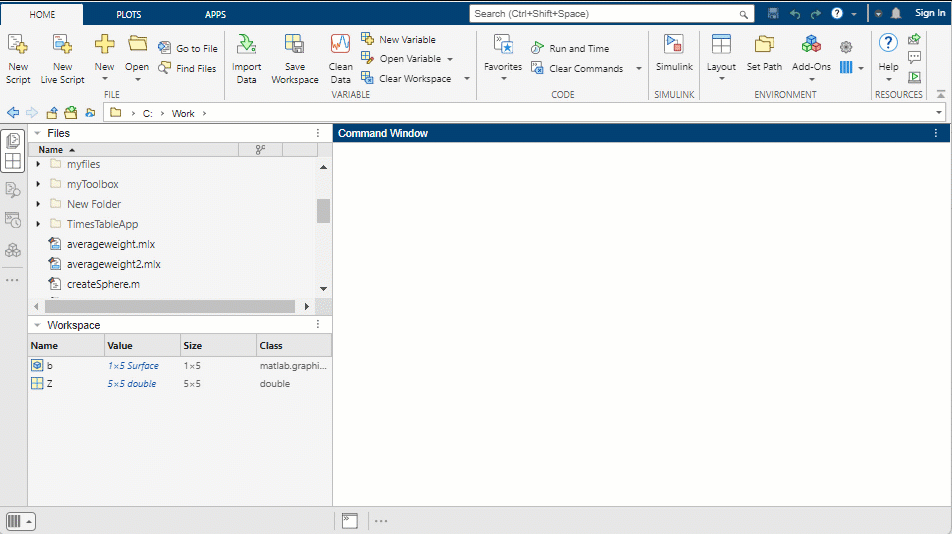The image size is (952, 534).
Task: Switch to the APPS tab
Action: [x=215, y=15]
